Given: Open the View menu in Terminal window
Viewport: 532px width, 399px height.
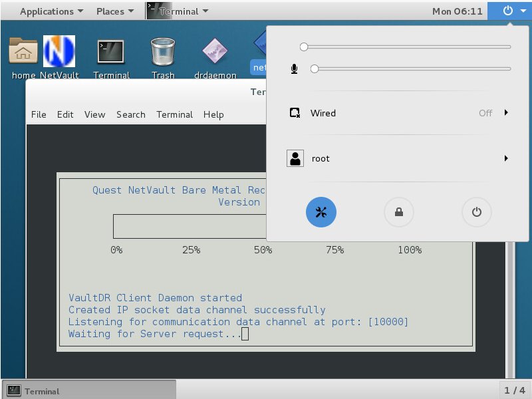Looking at the screenshot, I should point(94,114).
